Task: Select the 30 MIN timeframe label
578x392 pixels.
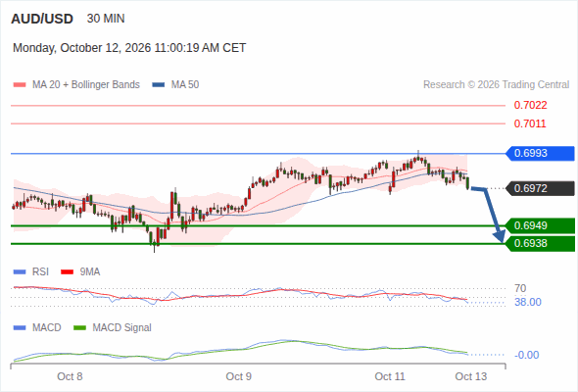Action: 106,19
